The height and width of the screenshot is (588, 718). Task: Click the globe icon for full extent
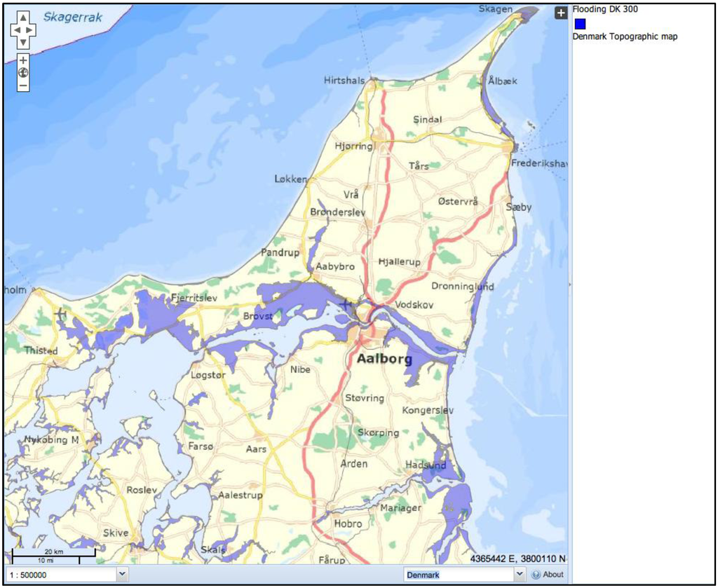coord(23,73)
